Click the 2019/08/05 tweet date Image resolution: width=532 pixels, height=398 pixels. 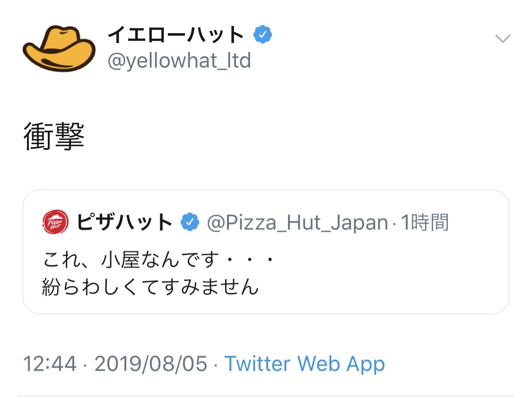pos(151,364)
